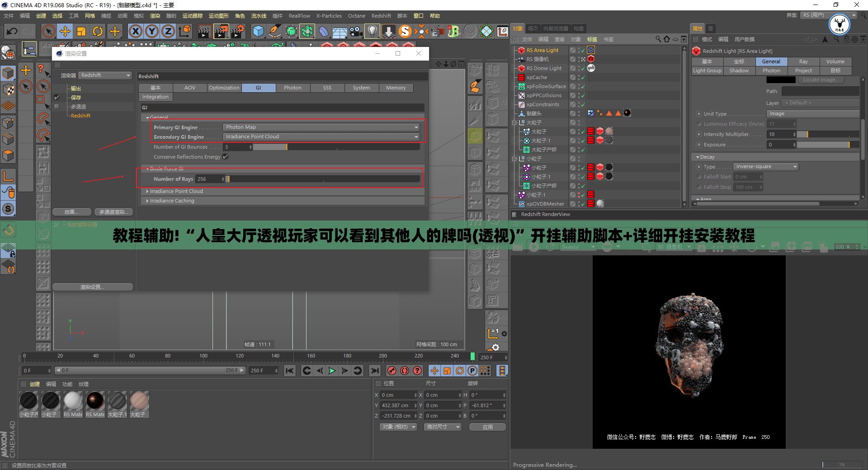
Task: Click Render to Picture Viewer icon
Action: [221, 31]
